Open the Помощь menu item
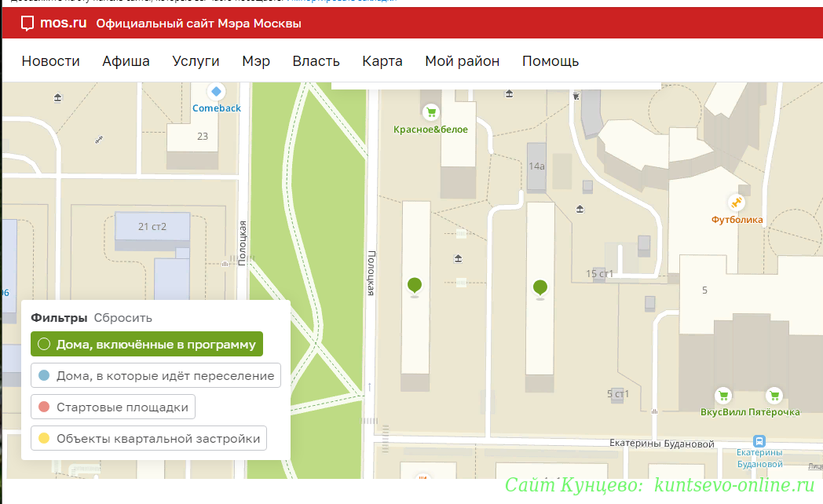 pyautogui.click(x=550, y=61)
